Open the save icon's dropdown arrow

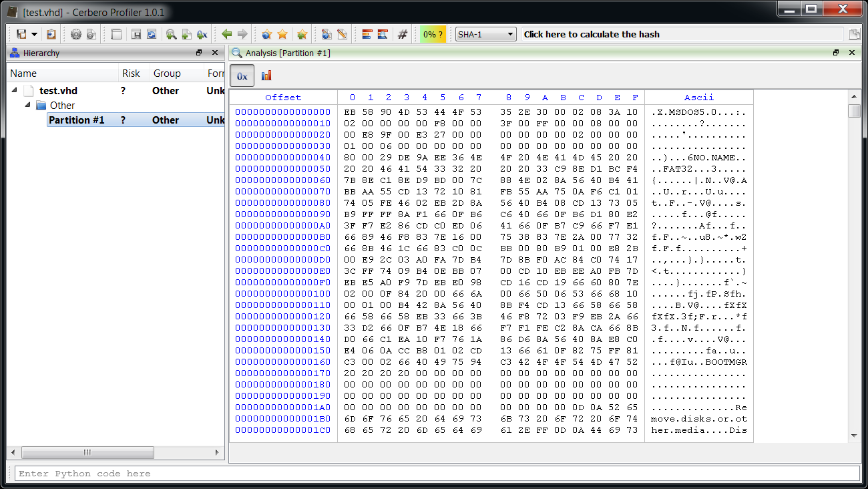click(34, 34)
